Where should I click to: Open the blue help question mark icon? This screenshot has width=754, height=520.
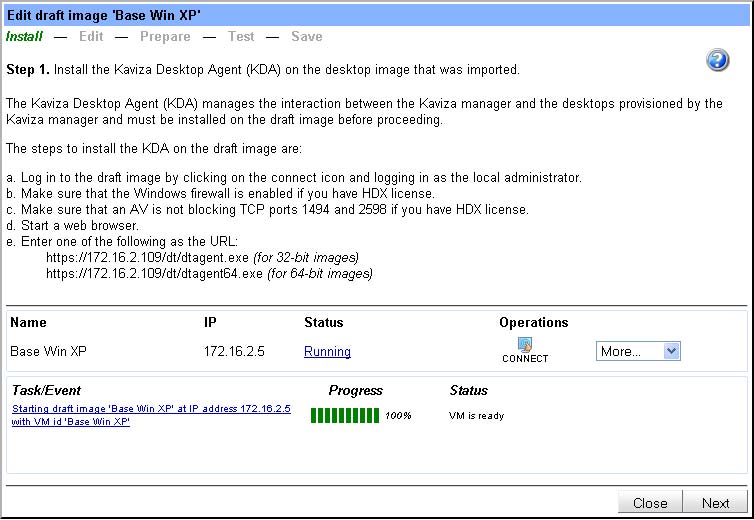pos(717,60)
